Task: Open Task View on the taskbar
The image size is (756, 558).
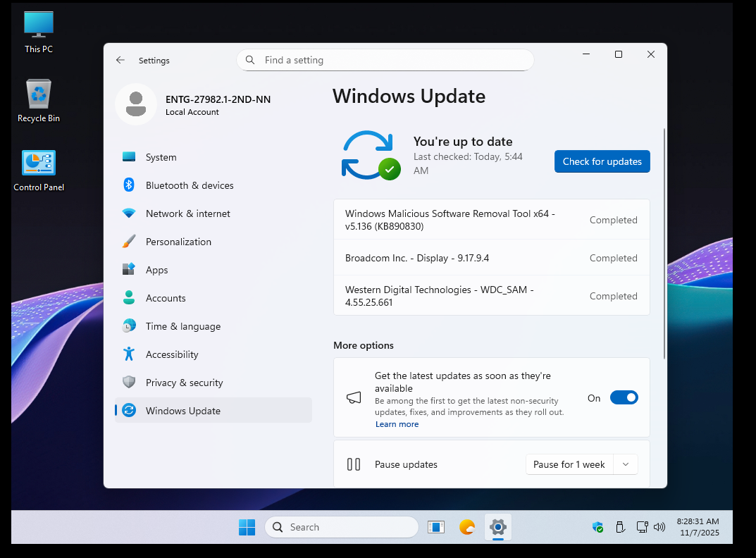Action: pyautogui.click(x=436, y=527)
